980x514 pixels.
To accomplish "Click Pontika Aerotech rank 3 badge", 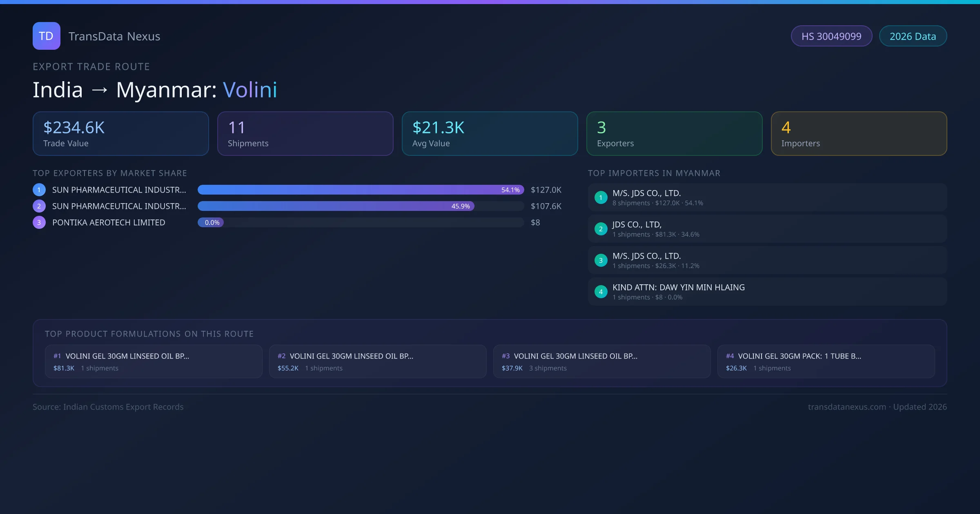I will pos(39,222).
